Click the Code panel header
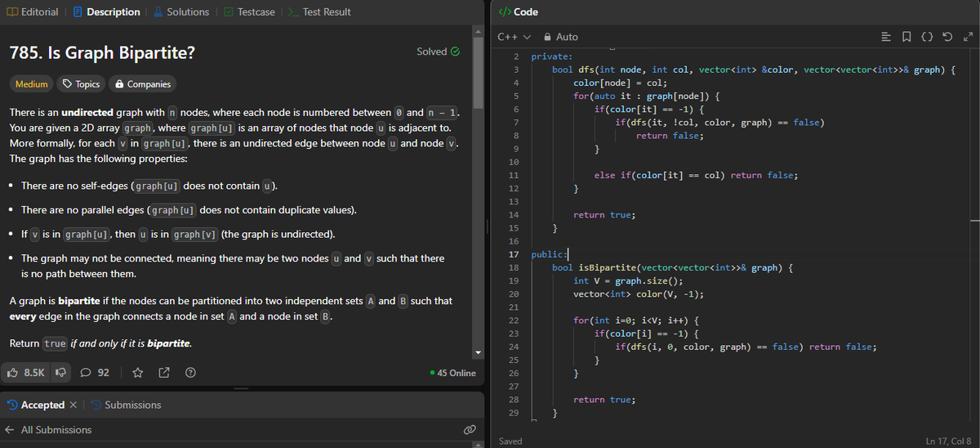This screenshot has height=448, width=980. tap(518, 11)
